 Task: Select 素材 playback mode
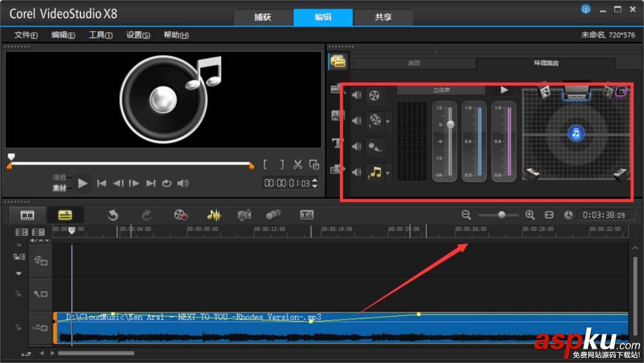59,188
